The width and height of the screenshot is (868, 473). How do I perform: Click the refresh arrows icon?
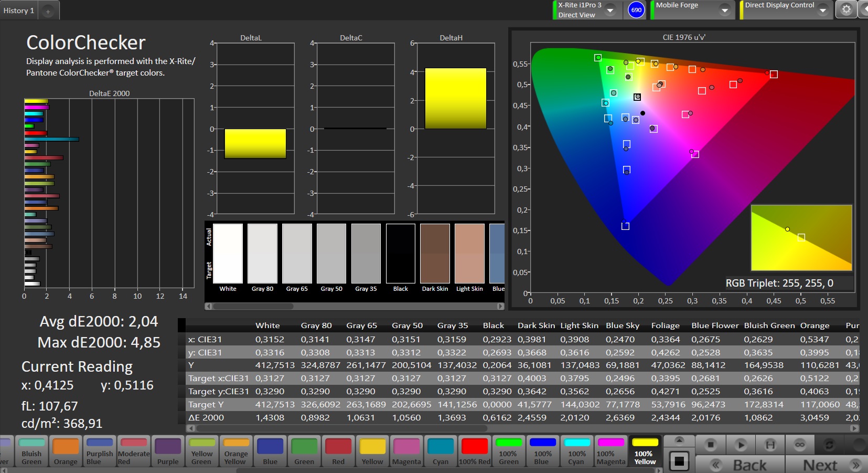tap(829, 445)
